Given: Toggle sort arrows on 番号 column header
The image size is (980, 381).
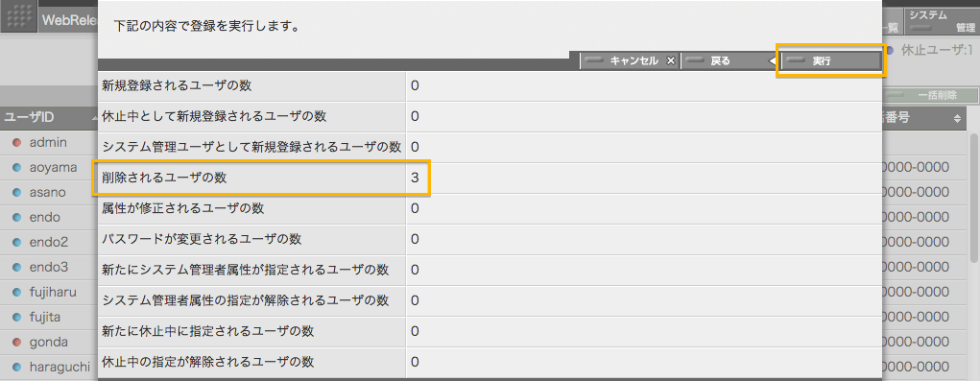Looking at the screenshot, I should (x=957, y=118).
